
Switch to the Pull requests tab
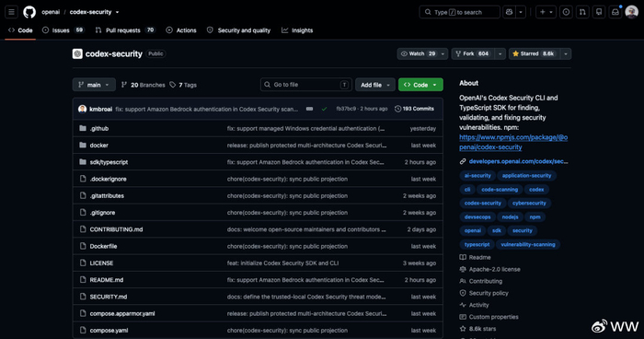pyautogui.click(x=125, y=30)
